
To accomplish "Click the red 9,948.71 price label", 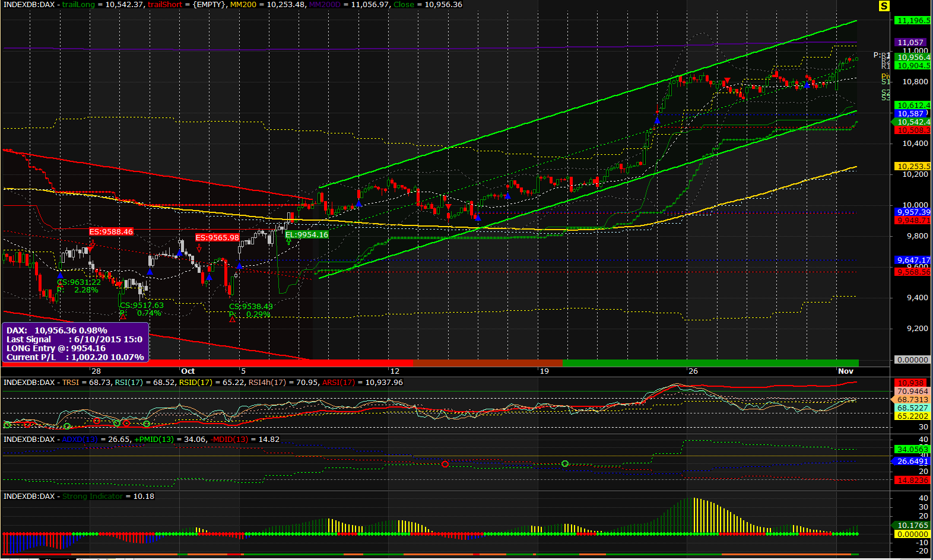I will (913, 220).
